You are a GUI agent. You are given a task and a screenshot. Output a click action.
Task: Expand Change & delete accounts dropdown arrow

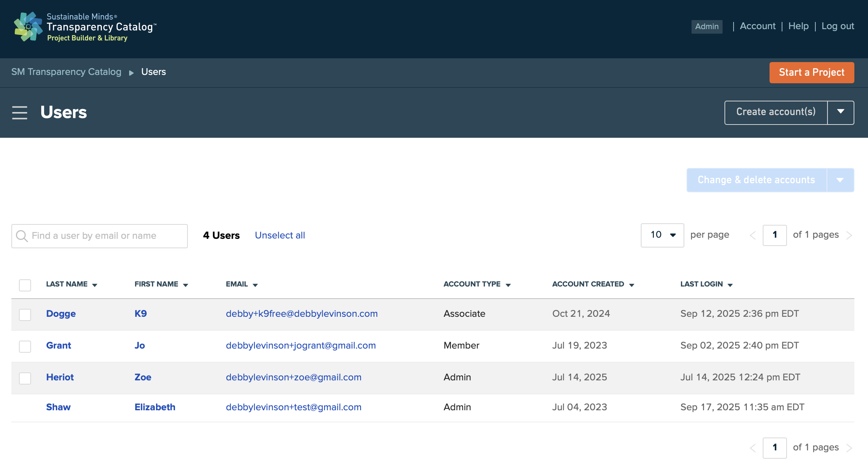click(840, 180)
